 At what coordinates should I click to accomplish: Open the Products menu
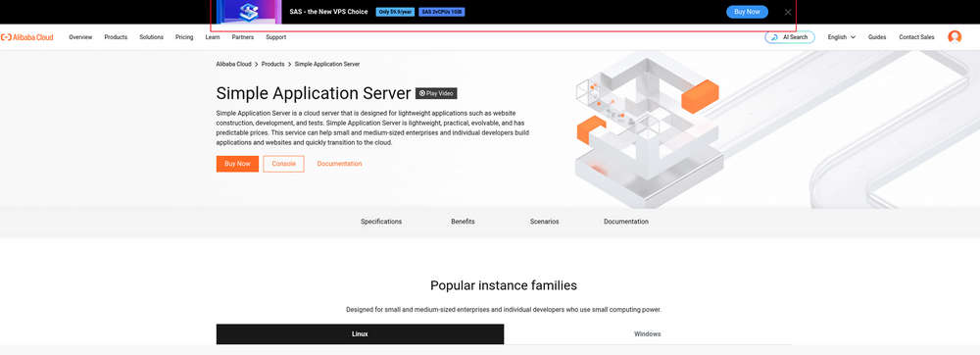tap(116, 37)
